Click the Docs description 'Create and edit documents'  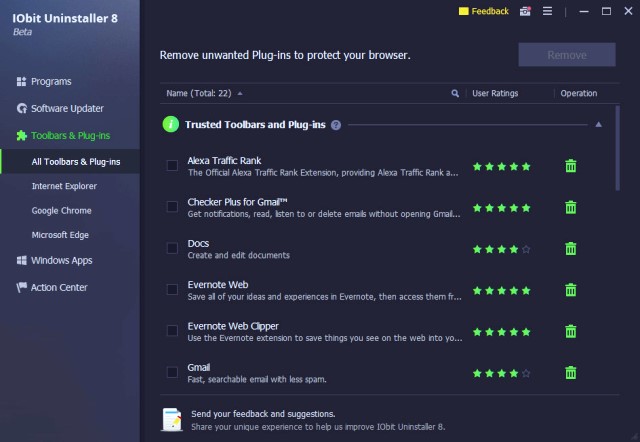[238, 255]
